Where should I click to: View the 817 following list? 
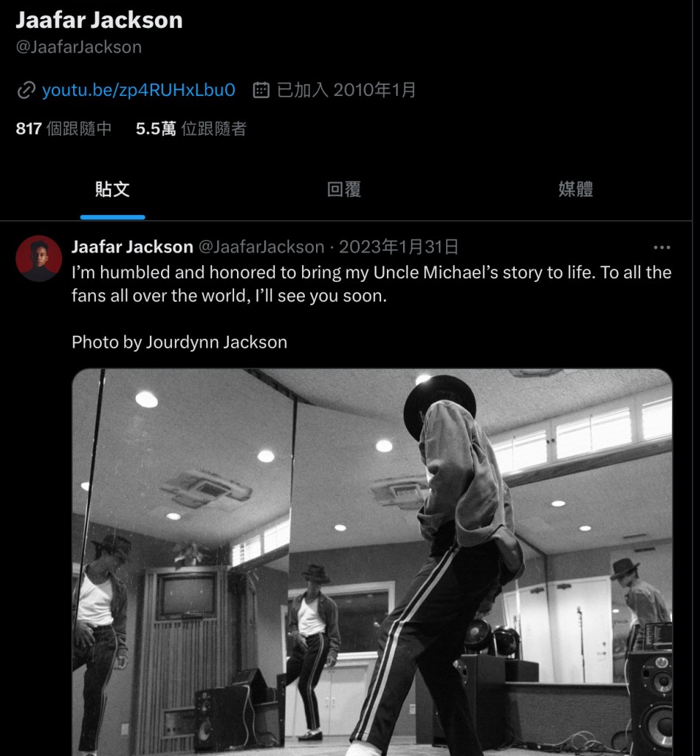tap(63, 128)
